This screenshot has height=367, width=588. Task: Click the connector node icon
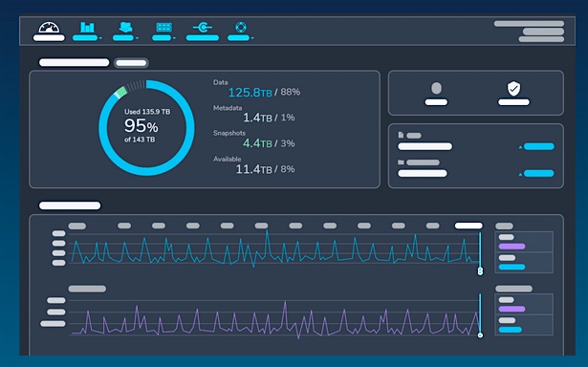click(x=203, y=28)
